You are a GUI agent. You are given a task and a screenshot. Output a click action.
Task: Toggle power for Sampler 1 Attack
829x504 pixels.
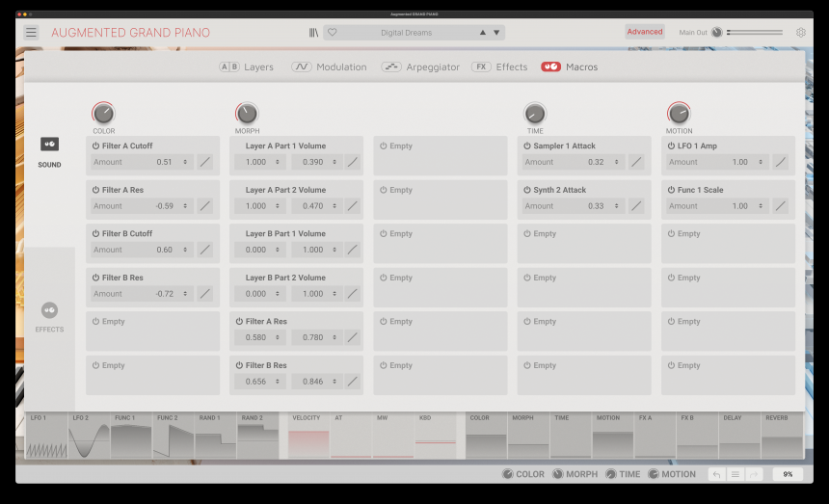pos(527,146)
